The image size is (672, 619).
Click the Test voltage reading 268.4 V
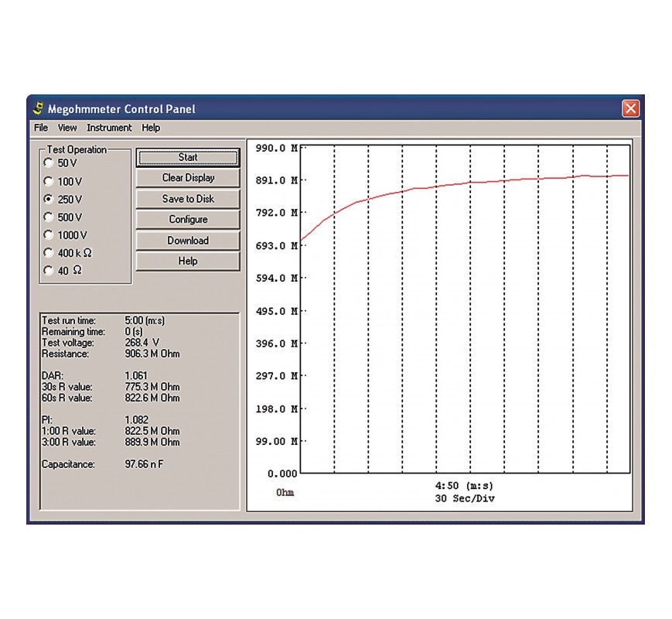142,343
